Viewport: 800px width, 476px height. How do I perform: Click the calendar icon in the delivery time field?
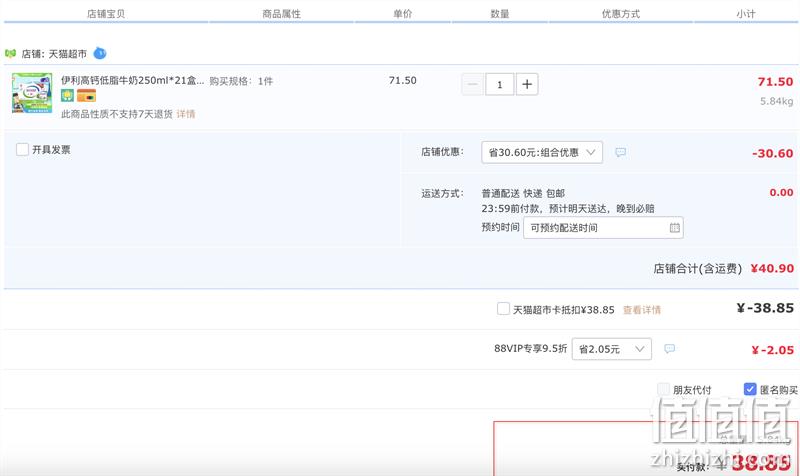(674, 228)
